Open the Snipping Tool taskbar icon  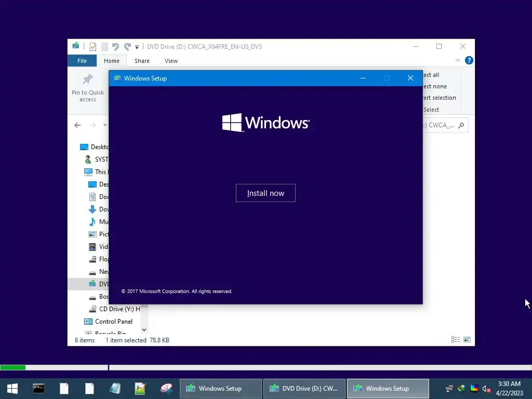[166, 389]
